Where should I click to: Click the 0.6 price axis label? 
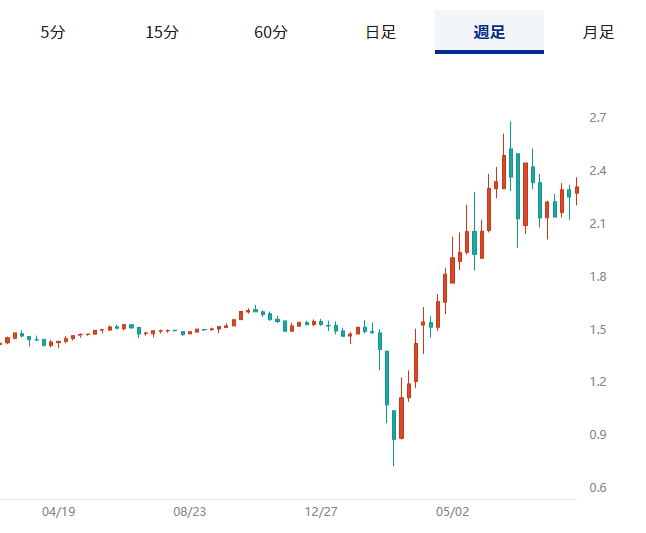[x=597, y=488]
